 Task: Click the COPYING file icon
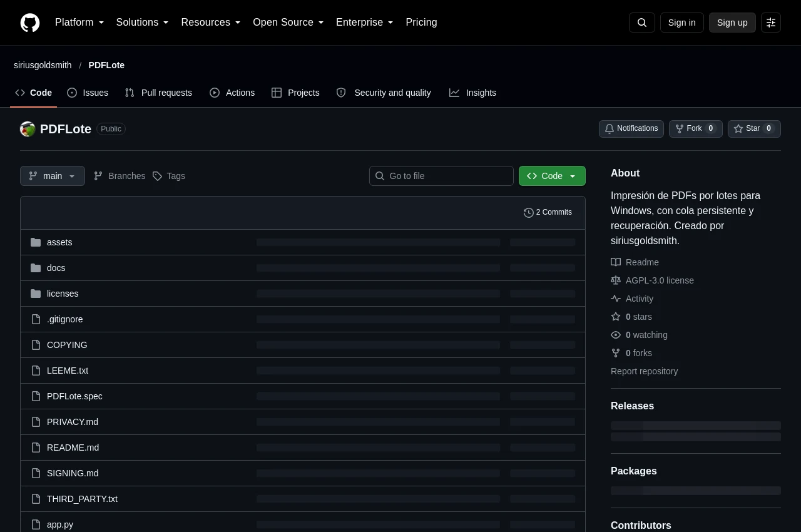[x=36, y=345]
